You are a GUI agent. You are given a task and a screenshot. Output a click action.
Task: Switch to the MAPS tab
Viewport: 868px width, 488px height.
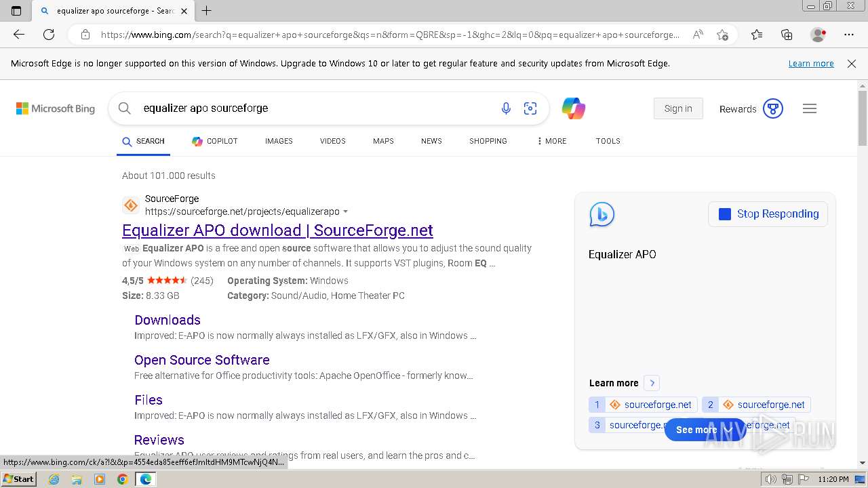(x=383, y=141)
